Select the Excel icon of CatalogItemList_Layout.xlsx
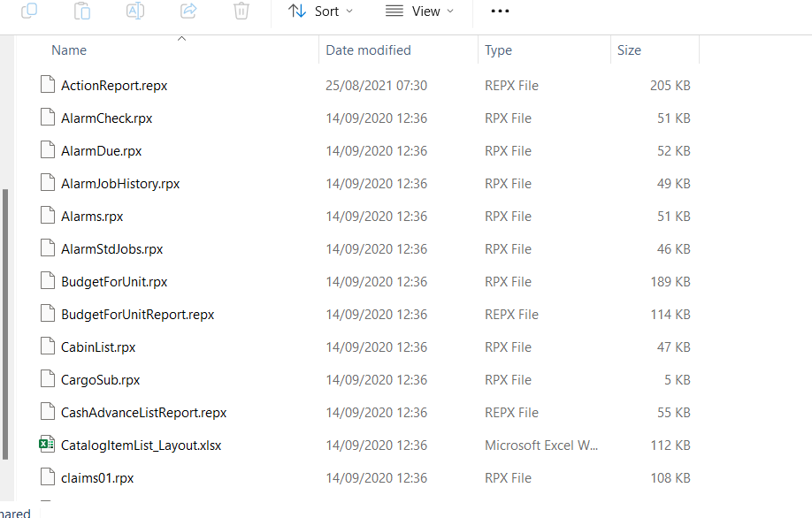 coord(47,445)
